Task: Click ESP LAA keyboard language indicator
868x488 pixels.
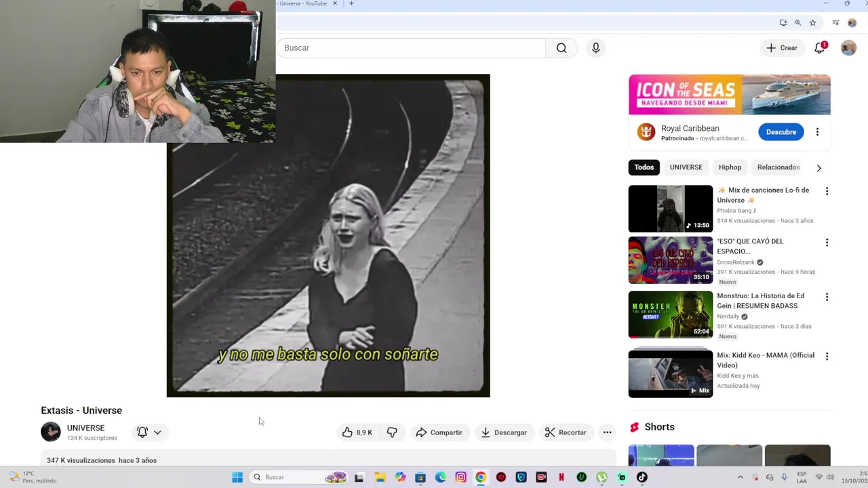Action: (801, 477)
